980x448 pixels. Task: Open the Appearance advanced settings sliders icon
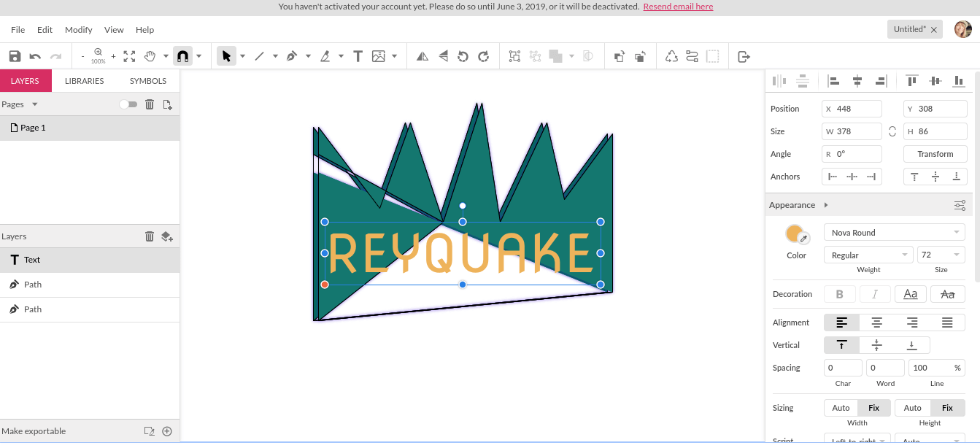pyautogui.click(x=960, y=205)
